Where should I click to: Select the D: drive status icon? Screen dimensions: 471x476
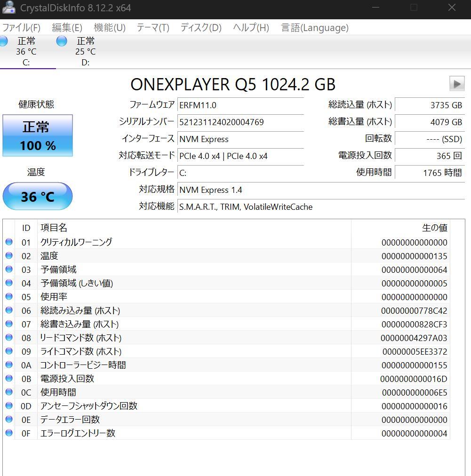tap(62, 41)
